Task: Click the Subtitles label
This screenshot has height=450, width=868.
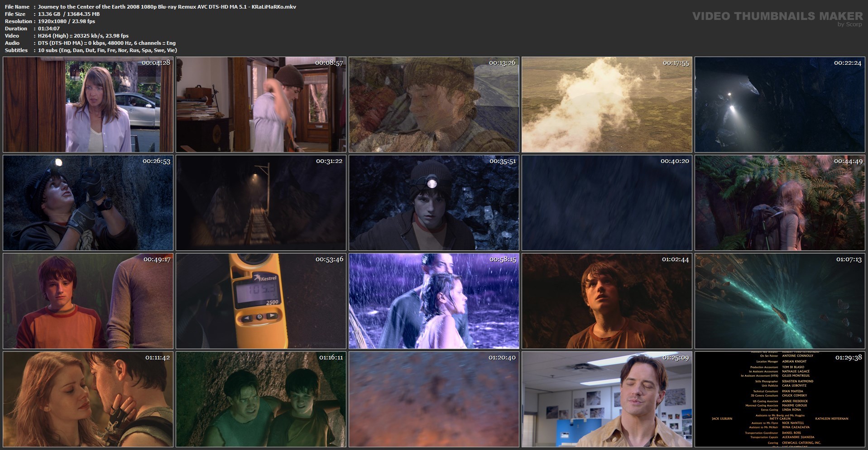Action: click(x=16, y=50)
